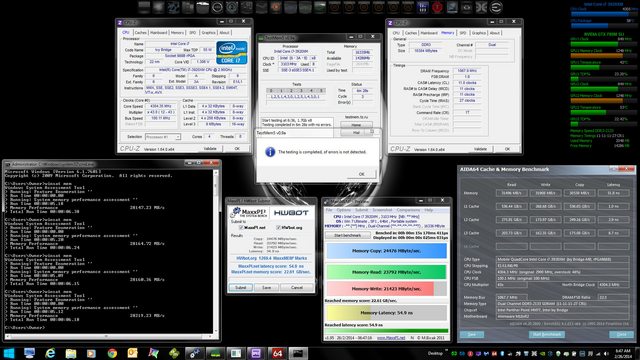
Task: Click the blue Memory Copy result bar
Action: pyautogui.click(x=387, y=251)
